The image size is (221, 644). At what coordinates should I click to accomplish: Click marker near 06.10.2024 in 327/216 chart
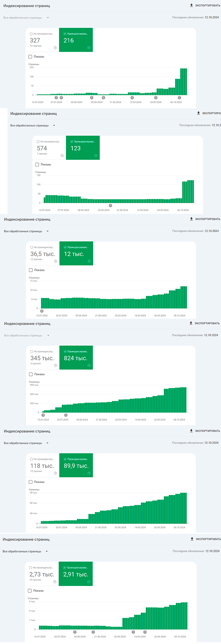180,98
